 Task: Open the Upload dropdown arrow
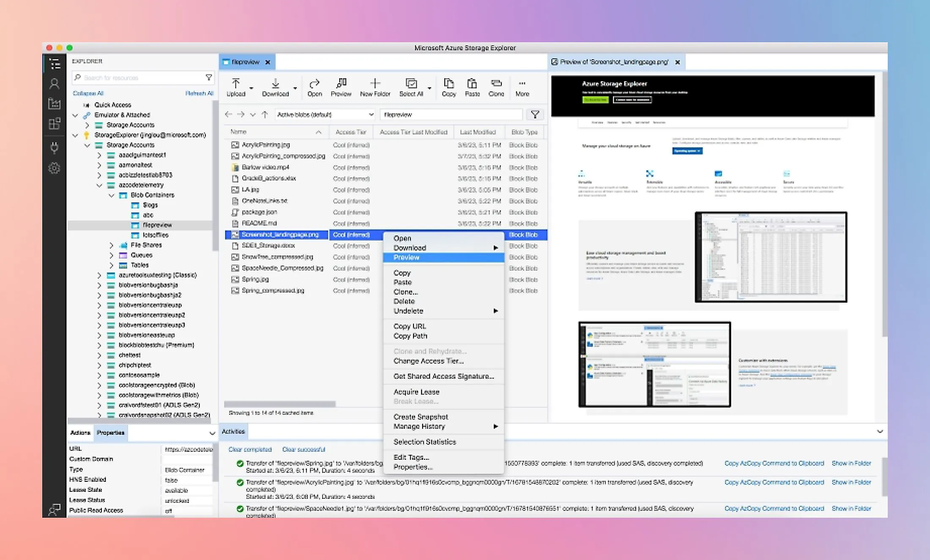point(252,88)
